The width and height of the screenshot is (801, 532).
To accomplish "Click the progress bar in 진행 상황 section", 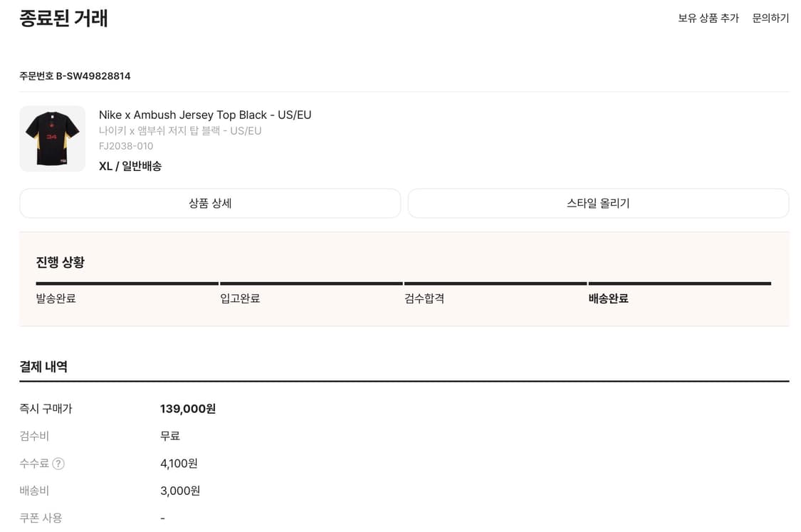I will (402, 283).
